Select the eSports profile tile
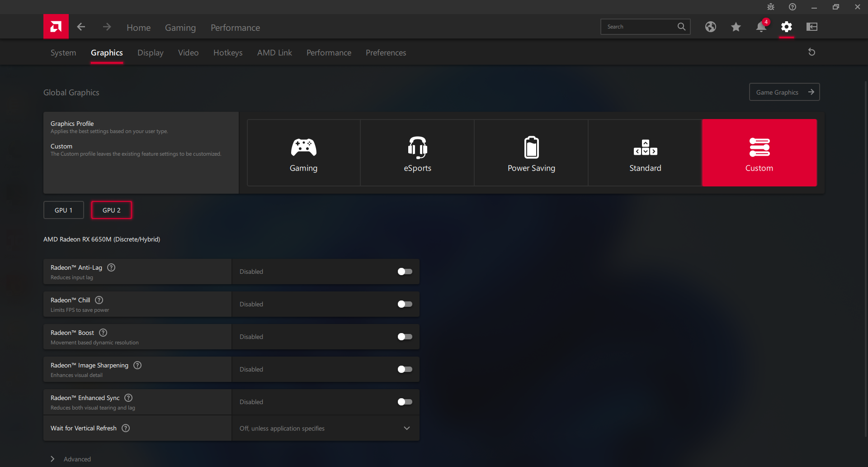This screenshot has width=868, height=467. [x=417, y=153]
